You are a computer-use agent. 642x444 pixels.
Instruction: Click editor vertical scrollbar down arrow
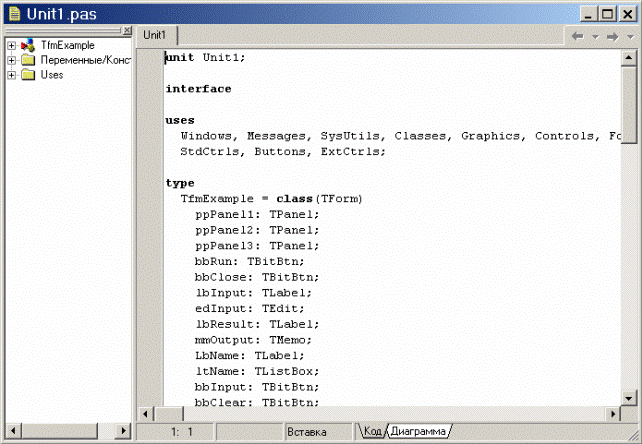tap(628, 398)
